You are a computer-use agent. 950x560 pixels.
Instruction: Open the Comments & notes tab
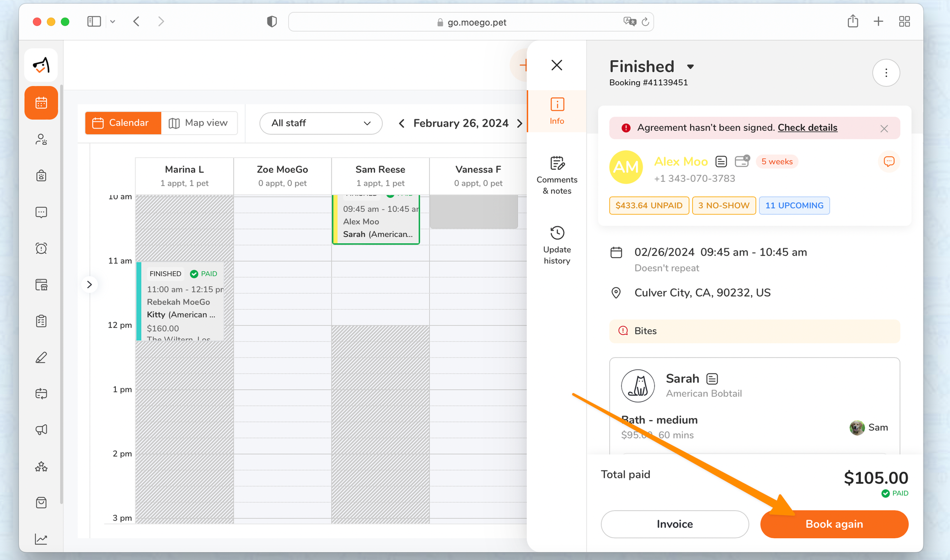point(557,175)
